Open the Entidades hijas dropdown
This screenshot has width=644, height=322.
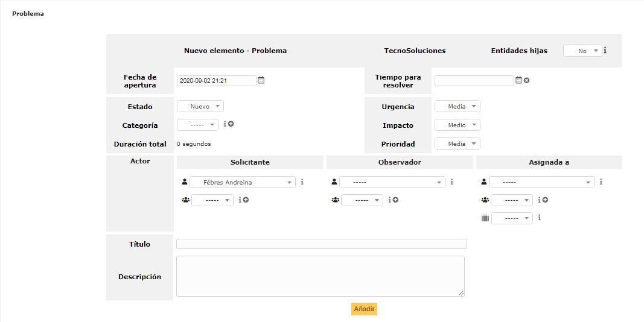[x=582, y=51]
